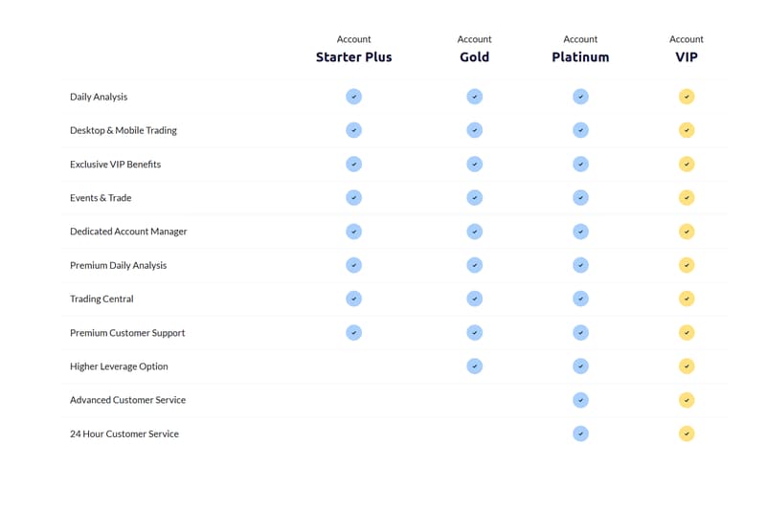The height and width of the screenshot is (532, 766).
Task: Click Premium Daily Analysis checkmark under Platinum
Action: pos(580,265)
